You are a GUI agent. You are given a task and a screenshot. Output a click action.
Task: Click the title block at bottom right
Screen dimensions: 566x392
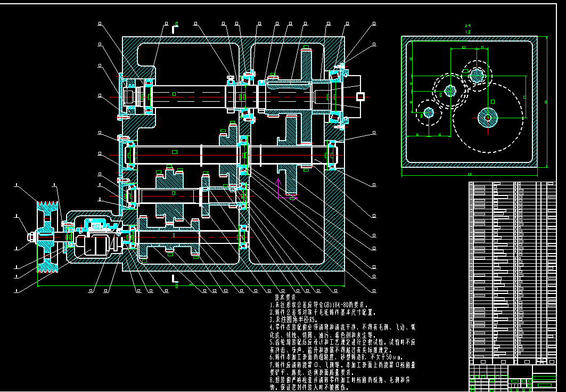click(512, 378)
